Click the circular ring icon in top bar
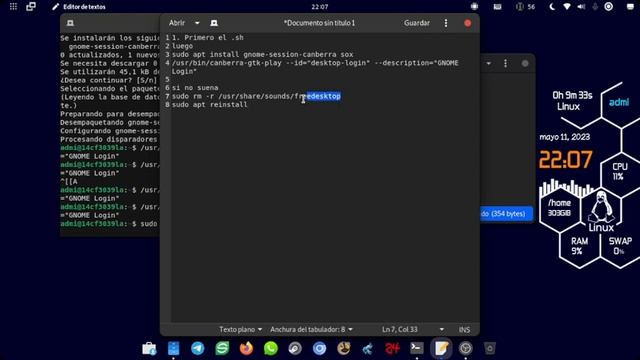640x360 pixels. pyautogui.click(x=609, y=7)
